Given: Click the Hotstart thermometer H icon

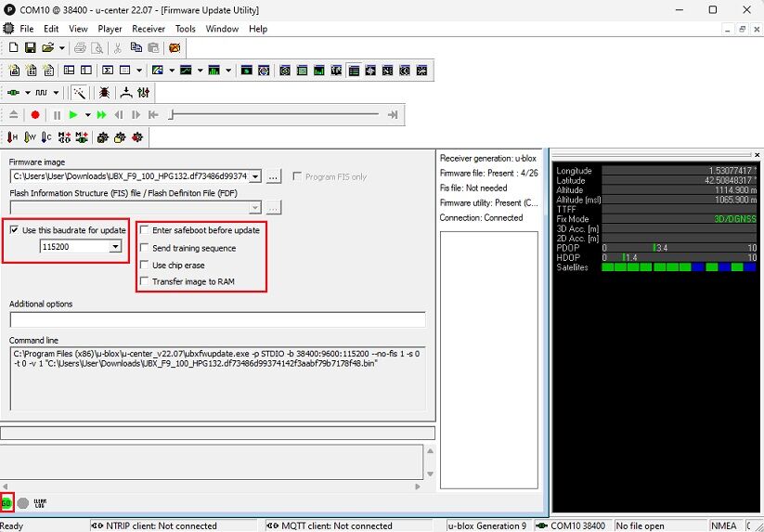Looking at the screenshot, I should pyautogui.click(x=13, y=137).
